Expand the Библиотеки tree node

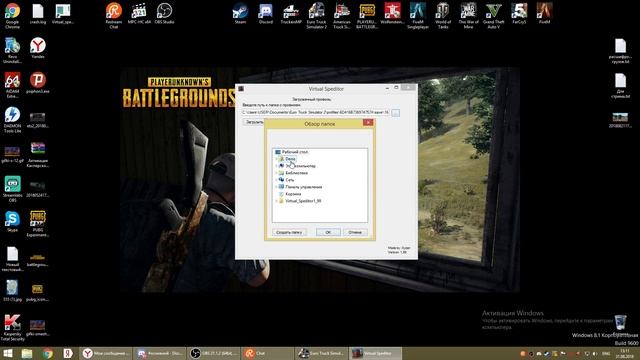tap(276, 173)
